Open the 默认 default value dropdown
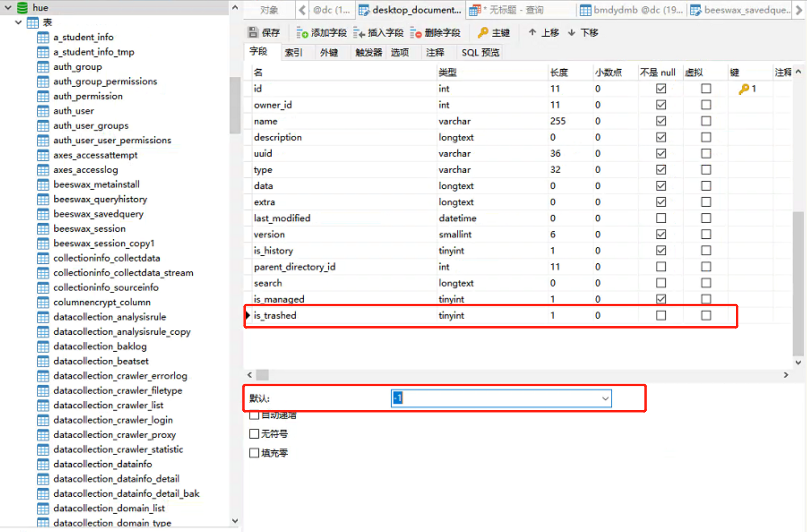 click(x=606, y=398)
